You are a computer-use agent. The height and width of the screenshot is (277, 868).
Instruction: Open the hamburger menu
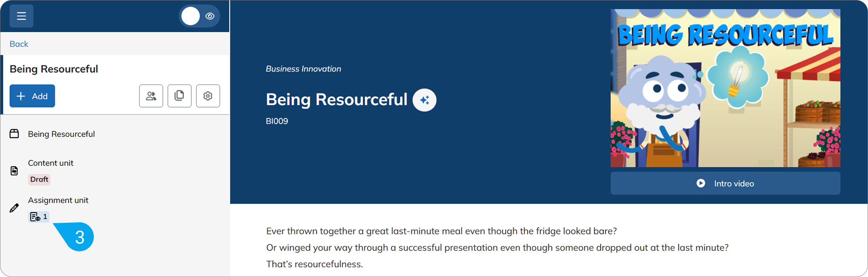click(x=21, y=16)
